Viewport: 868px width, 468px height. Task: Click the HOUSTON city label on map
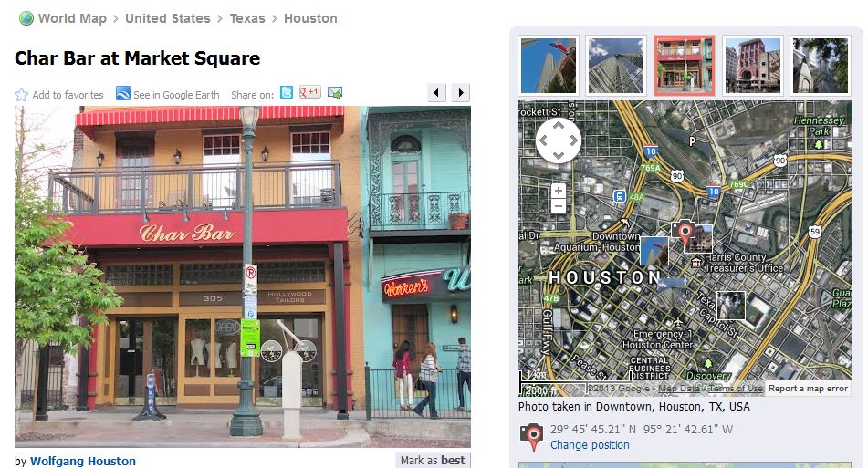click(x=604, y=277)
